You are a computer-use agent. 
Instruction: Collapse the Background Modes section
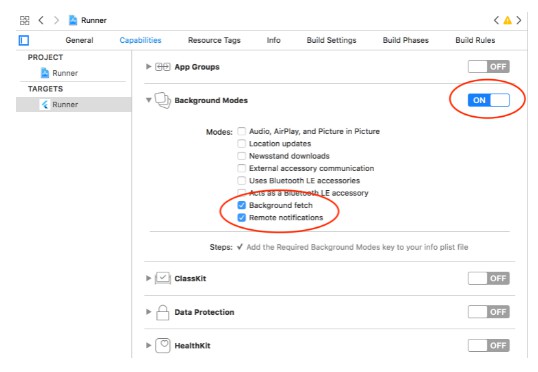(148, 100)
